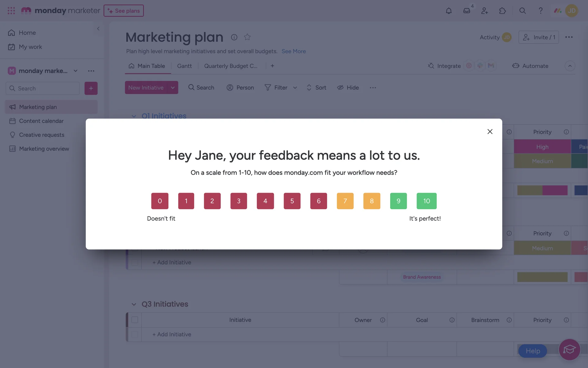Select rating 10 in feedback survey
588x368 pixels.
(426, 201)
